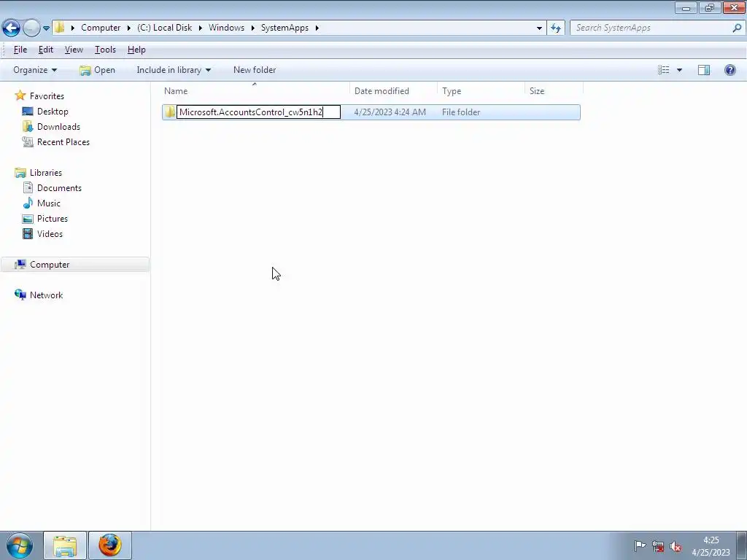
Task: Sort by the Type column header
Action: [x=481, y=91]
